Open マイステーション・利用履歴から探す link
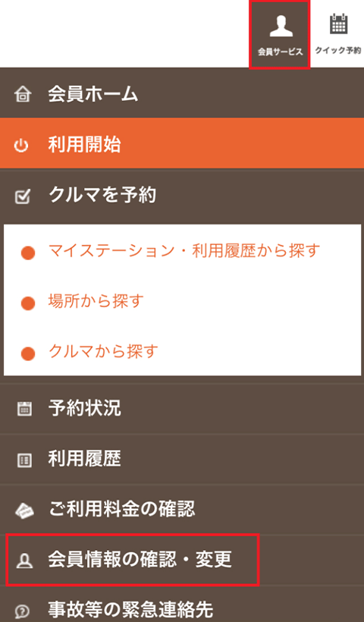364x622 pixels. (x=184, y=251)
